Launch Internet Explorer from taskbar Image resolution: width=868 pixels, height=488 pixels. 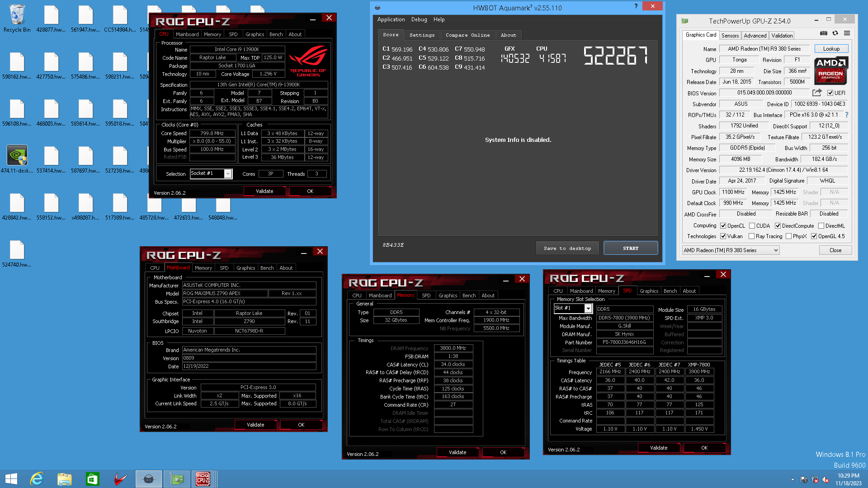(36, 479)
